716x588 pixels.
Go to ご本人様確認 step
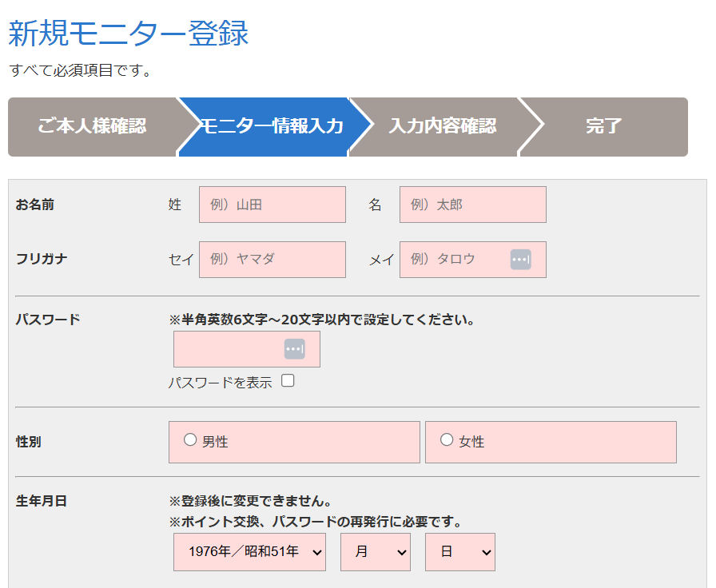coord(92,126)
